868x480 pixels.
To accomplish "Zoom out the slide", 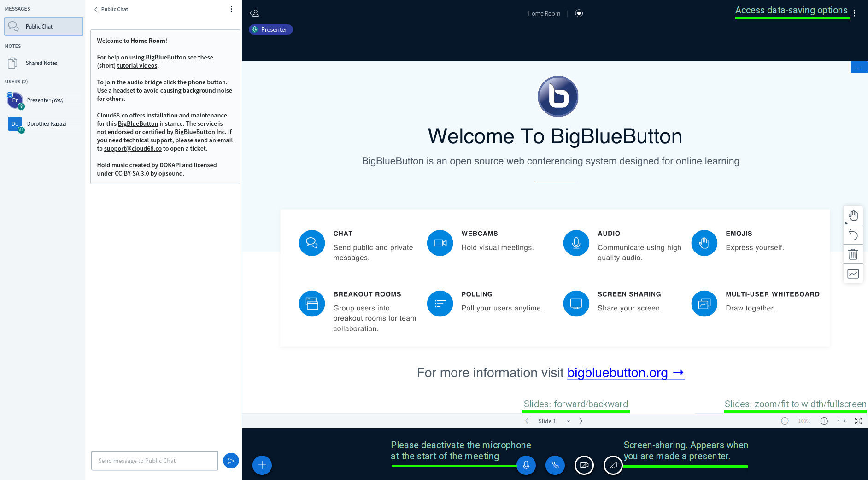I will tap(785, 421).
